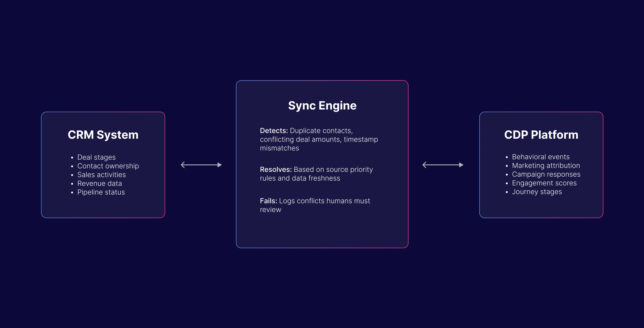
Task: Click the Journey stages list item
Action: coord(537,192)
